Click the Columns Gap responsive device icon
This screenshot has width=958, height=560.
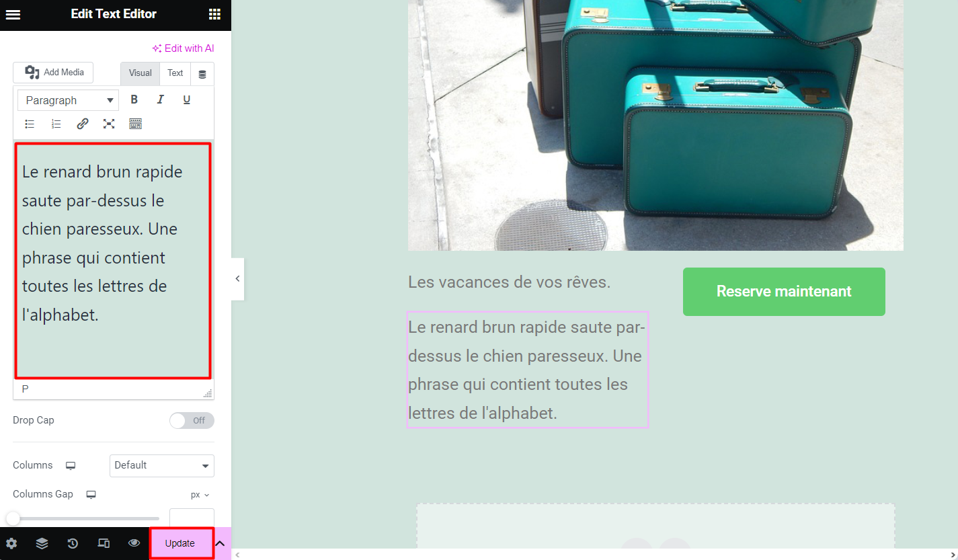tap(91, 494)
